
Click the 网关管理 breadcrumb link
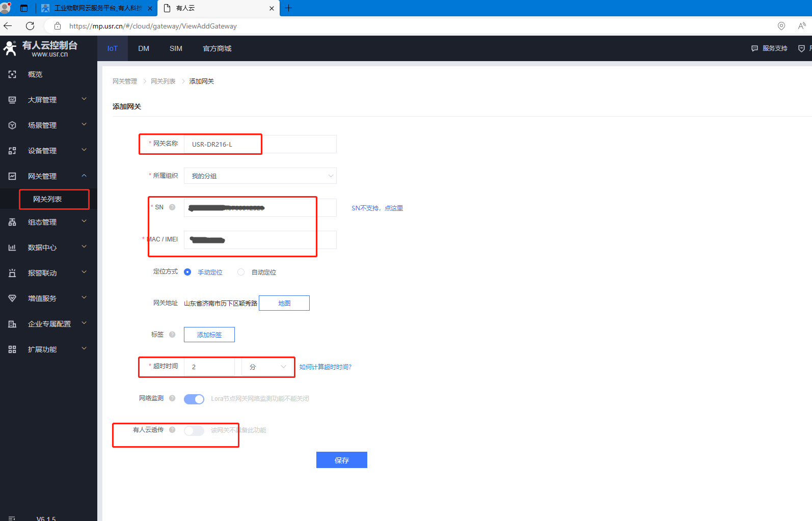[x=125, y=81]
